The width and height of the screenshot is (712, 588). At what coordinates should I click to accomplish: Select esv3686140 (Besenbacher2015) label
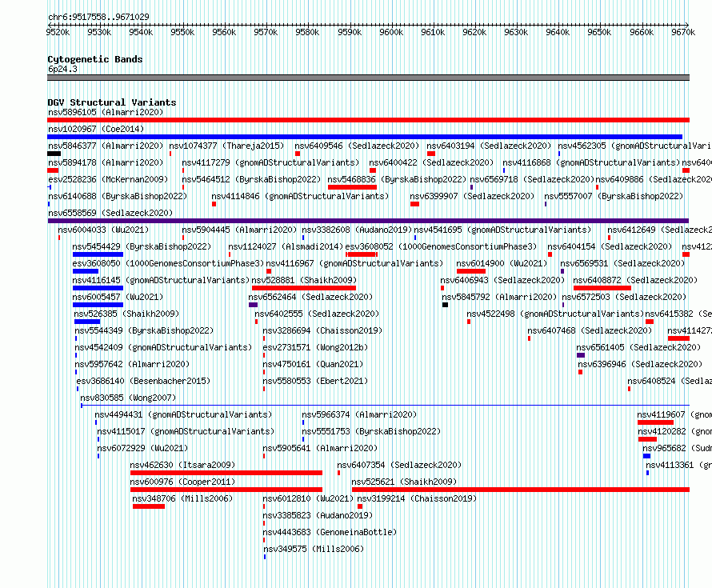coord(143,381)
